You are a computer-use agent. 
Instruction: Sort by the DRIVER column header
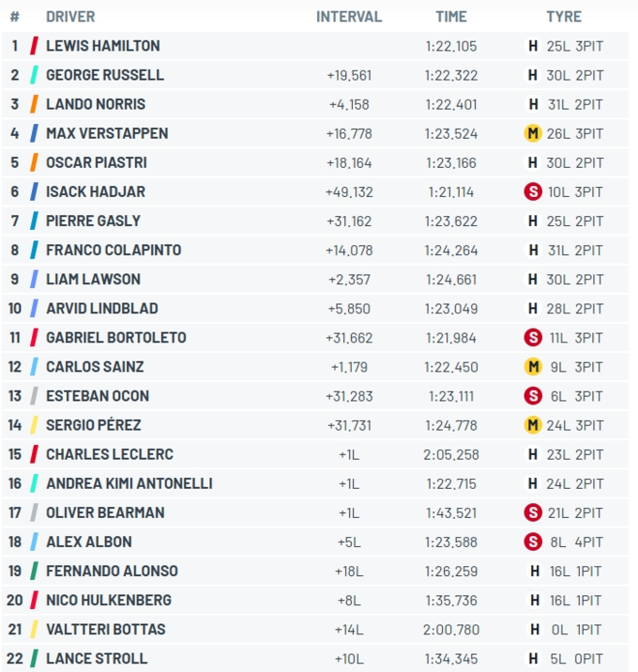coord(70,17)
